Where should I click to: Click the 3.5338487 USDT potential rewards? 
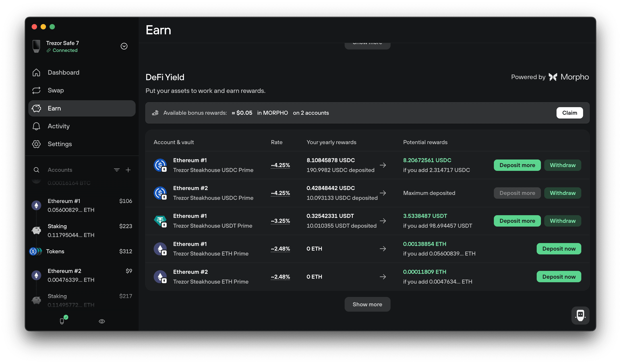coord(425,216)
